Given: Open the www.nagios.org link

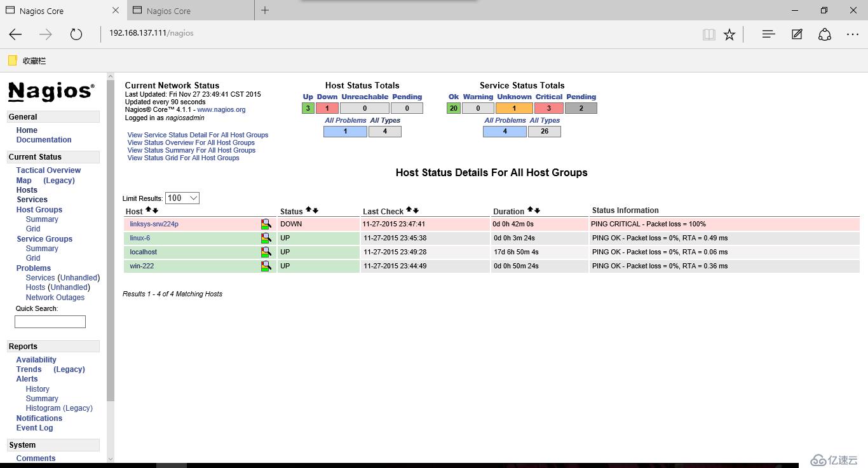Looking at the screenshot, I should click(221, 109).
